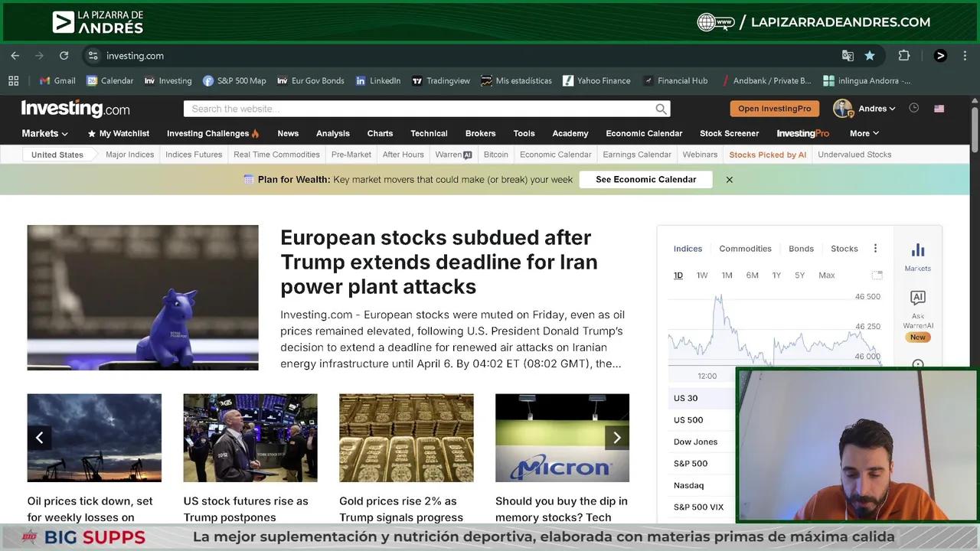Select the 1M chart timeframe
This screenshot has width=980, height=551.
click(727, 275)
